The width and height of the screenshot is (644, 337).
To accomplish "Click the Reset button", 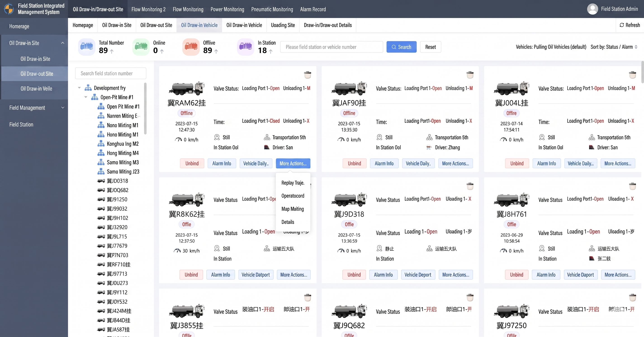I will (x=431, y=47).
